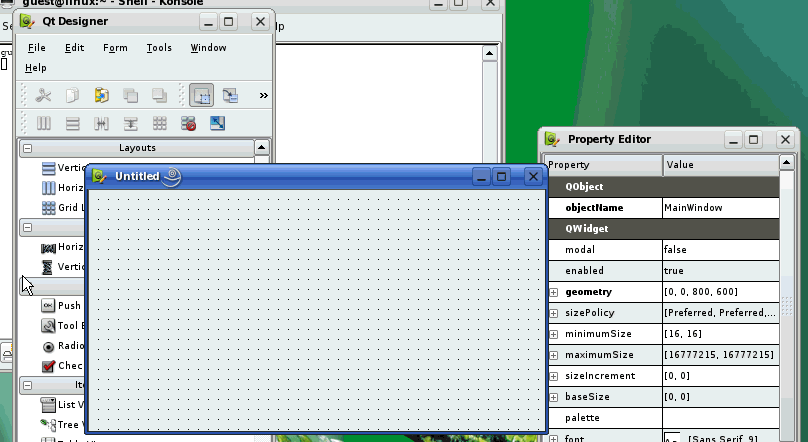Screen dimensions: 808x442
Task: Click Lay Out Horizontally toolbar icon
Action: (x=43, y=123)
